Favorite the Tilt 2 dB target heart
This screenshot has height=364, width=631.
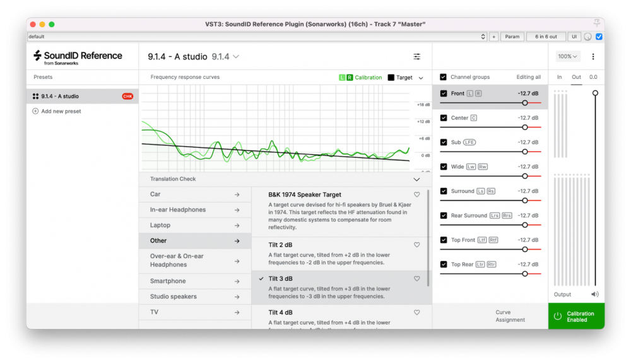click(x=416, y=245)
